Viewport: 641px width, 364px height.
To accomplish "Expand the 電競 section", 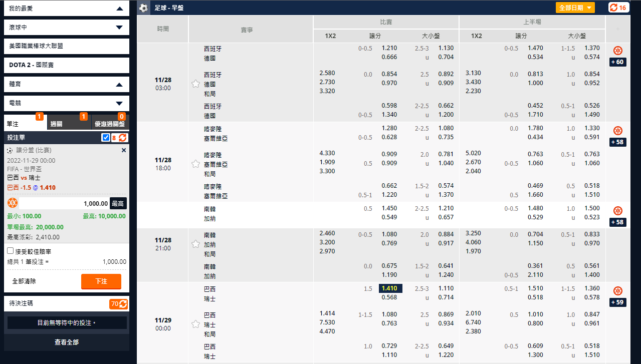I will (119, 104).
